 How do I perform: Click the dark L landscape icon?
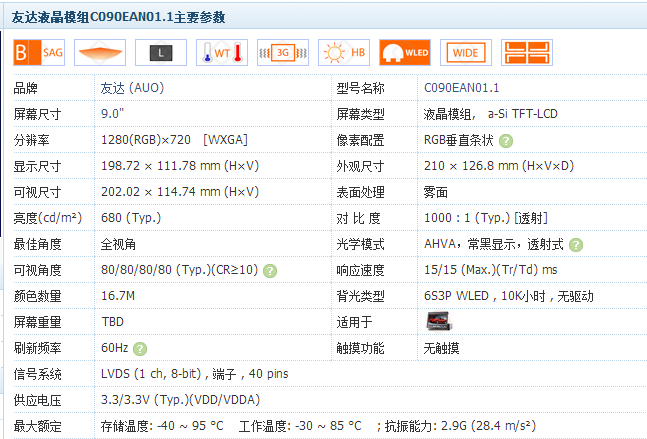pyautogui.click(x=160, y=52)
